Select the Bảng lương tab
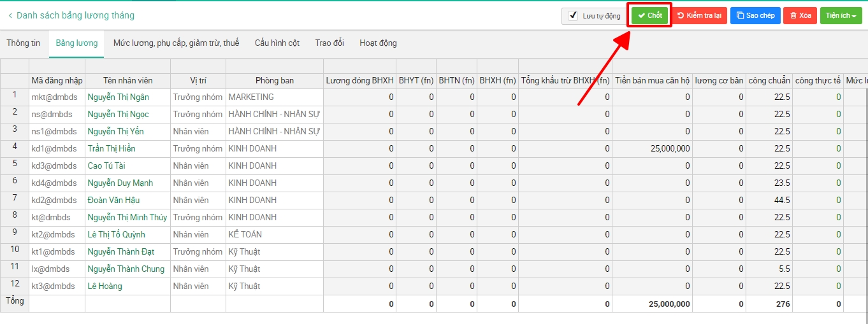The height and width of the screenshot is (324, 868). coord(76,43)
